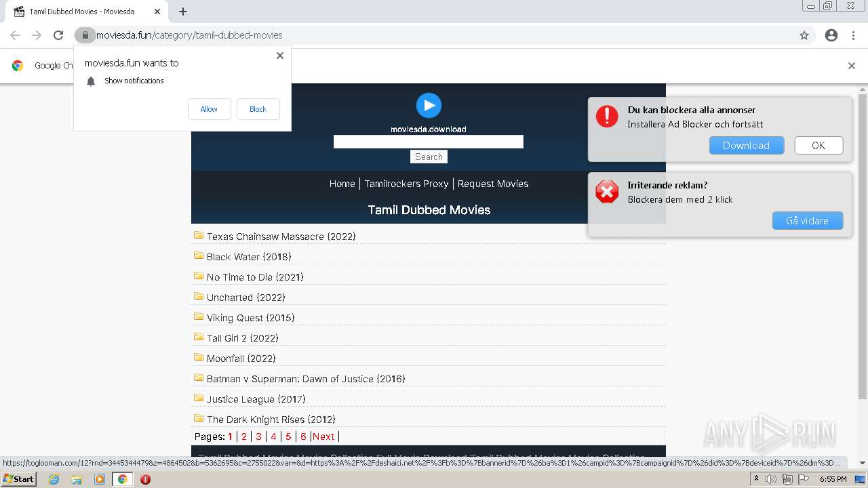The height and width of the screenshot is (488, 868).
Task: Open a new tab with the plus icon
Action: (183, 12)
